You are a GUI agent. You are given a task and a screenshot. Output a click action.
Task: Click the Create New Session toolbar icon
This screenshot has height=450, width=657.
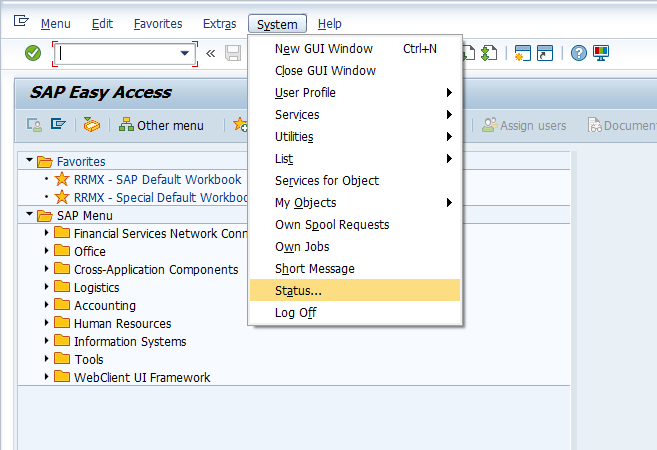[x=522, y=53]
